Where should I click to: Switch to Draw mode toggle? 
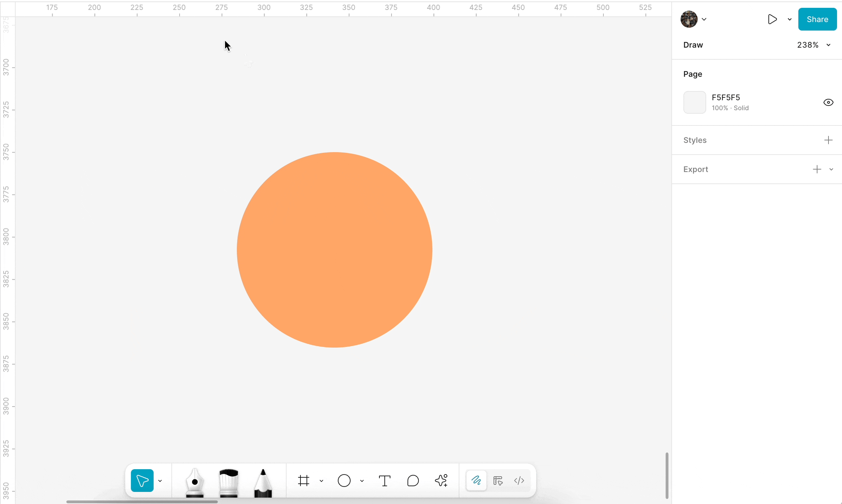coord(476,481)
